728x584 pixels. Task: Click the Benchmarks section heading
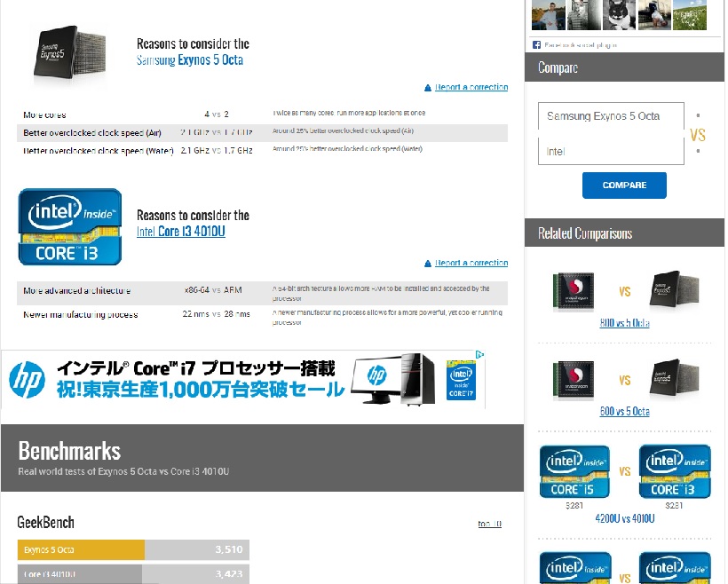pos(69,451)
